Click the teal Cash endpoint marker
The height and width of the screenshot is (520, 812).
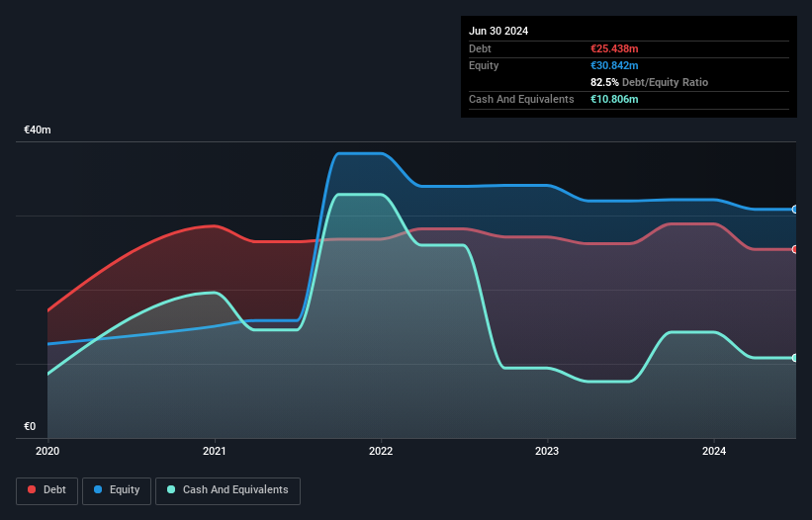(795, 358)
